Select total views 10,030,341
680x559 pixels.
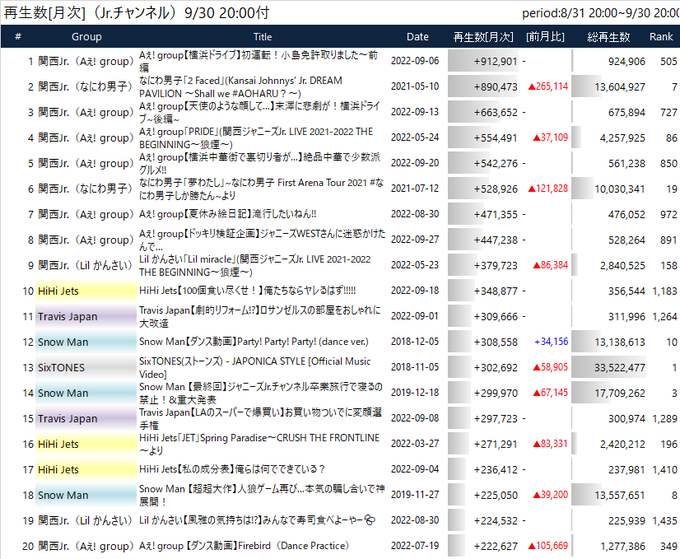(x=620, y=189)
